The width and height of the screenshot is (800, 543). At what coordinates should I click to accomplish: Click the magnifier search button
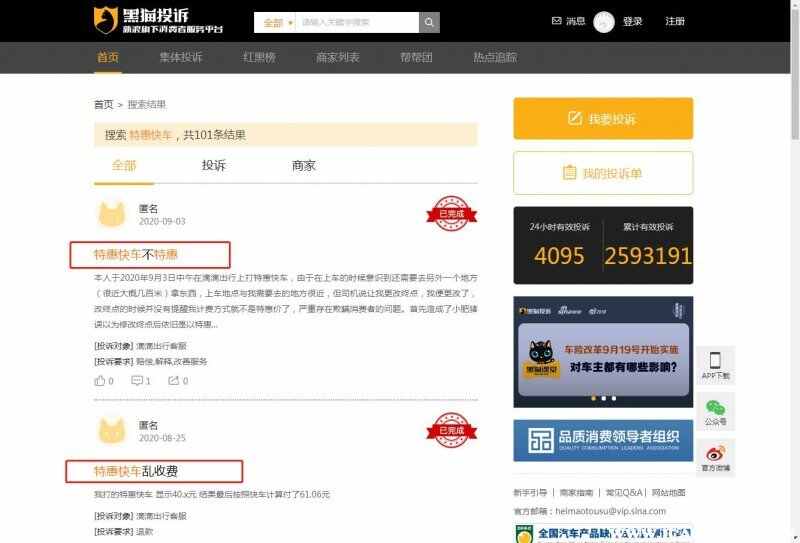click(429, 22)
